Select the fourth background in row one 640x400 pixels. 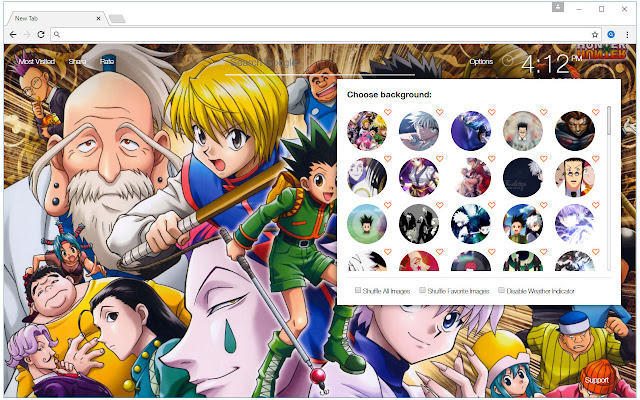point(523,131)
